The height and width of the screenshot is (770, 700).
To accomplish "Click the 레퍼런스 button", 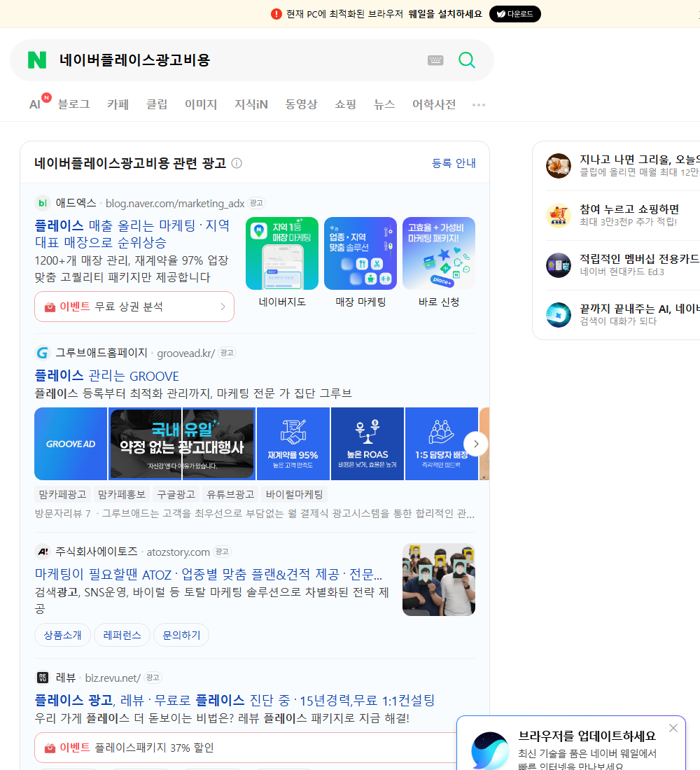I will [122, 635].
